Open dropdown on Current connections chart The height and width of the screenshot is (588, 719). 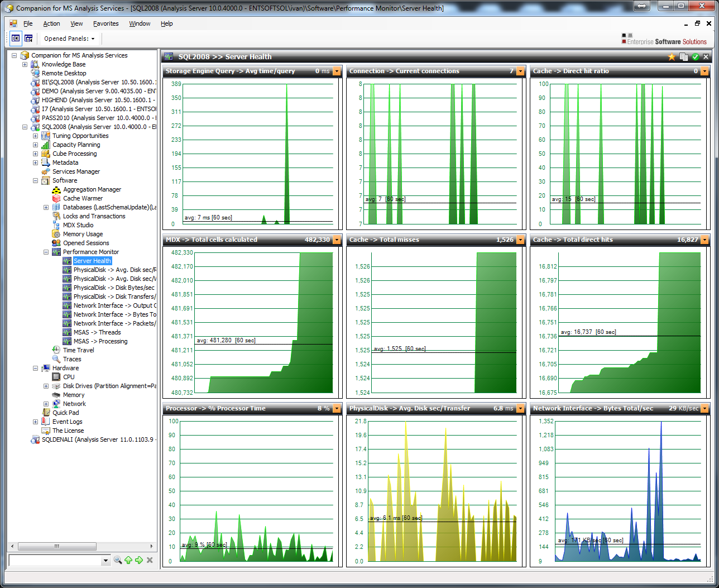(x=520, y=71)
